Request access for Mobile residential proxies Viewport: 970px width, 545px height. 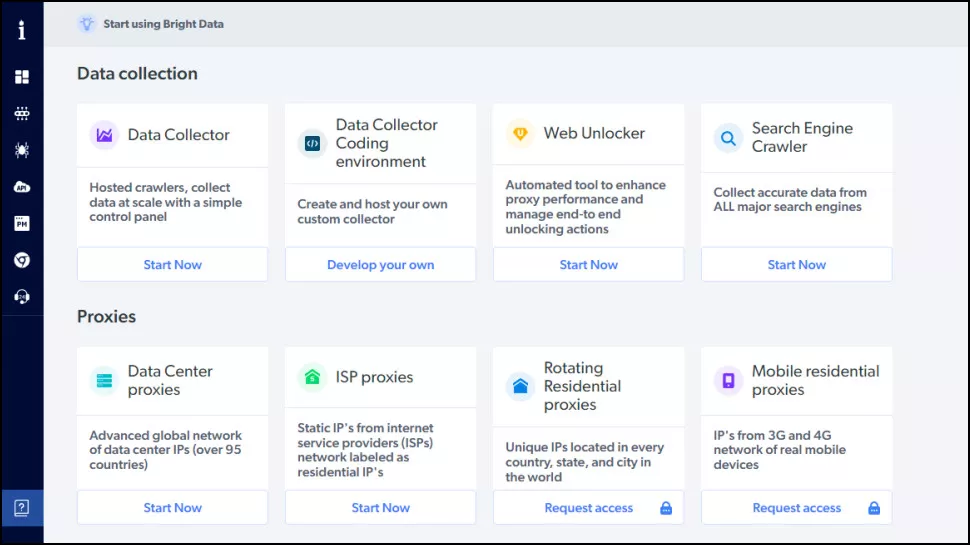796,508
